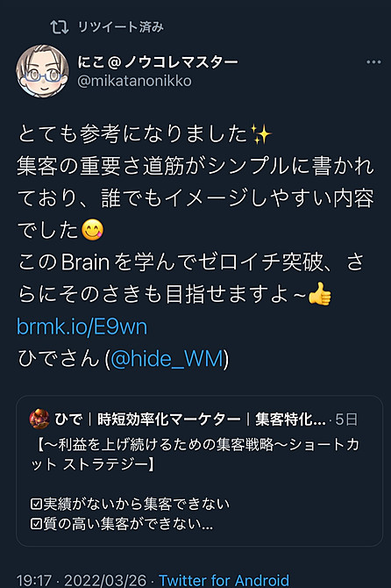The height and width of the screenshot is (588, 391).
Task: Click the 19:17 · 2022/03/26 timestamp
Action: [82, 580]
